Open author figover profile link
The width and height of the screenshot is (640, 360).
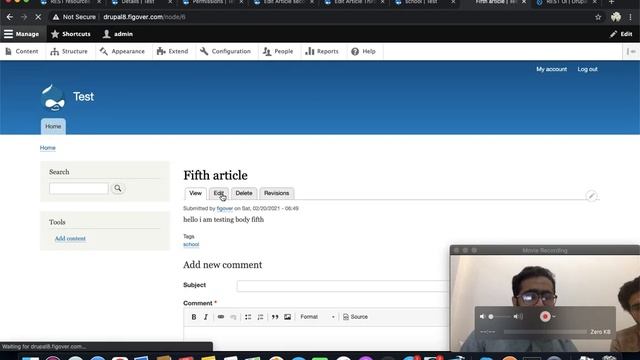224,209
